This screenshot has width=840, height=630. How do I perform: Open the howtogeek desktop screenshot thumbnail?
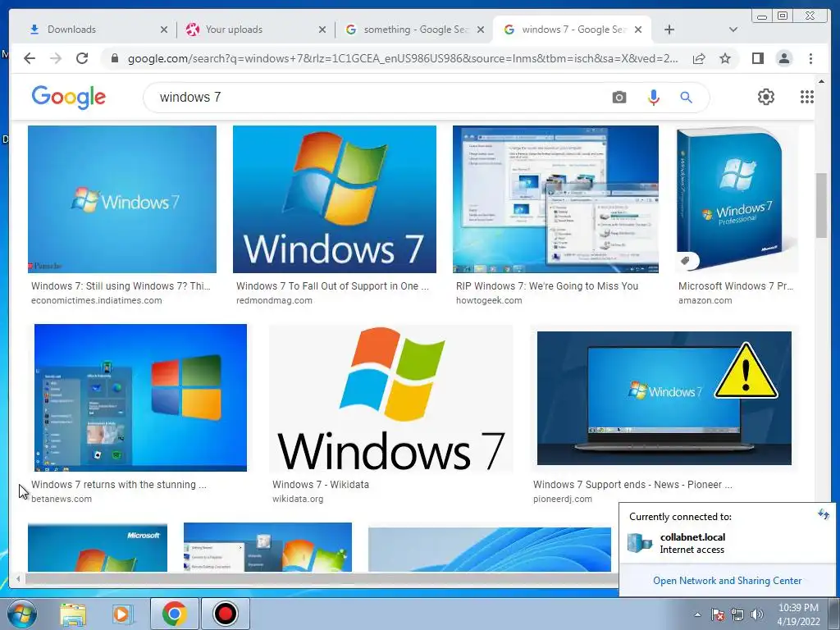click(x=555, y=199)
